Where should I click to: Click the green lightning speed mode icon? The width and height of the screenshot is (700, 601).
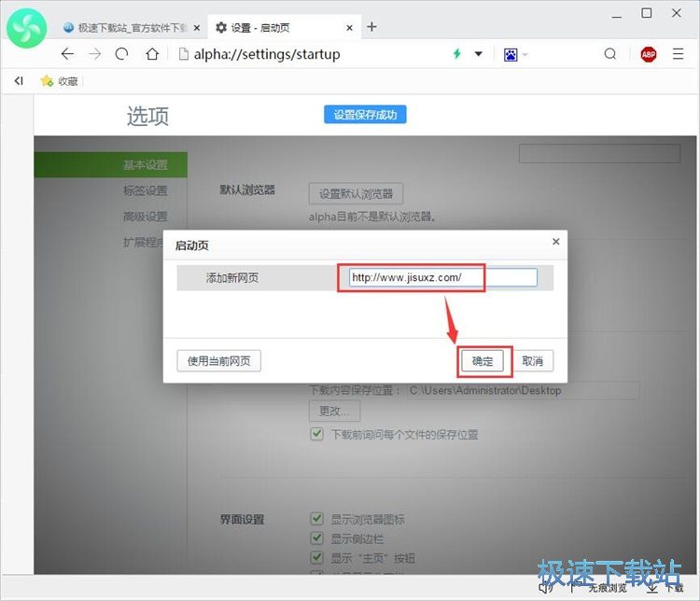(456, 54)
